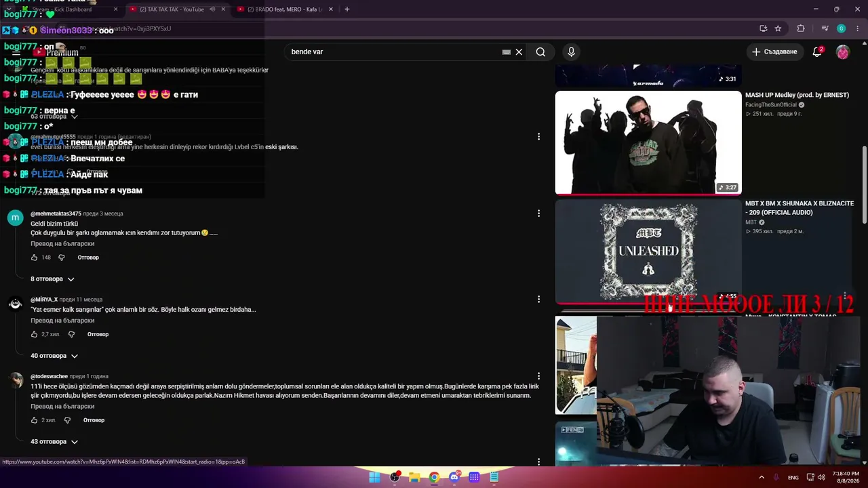868x488 pixels.
Task: Open the MBT X BM X SHUNAKA video title
Action: [x=800, y=208]
